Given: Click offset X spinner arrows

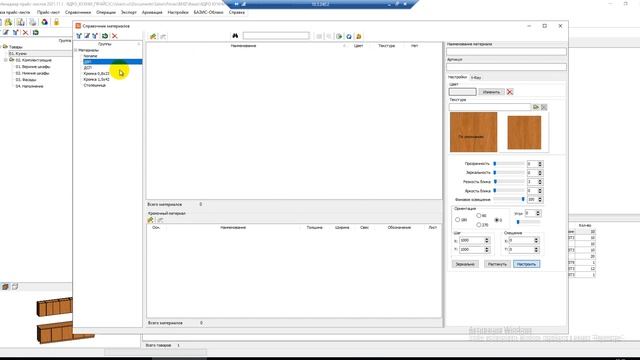Looking at the screenshot, I should 536,240.
